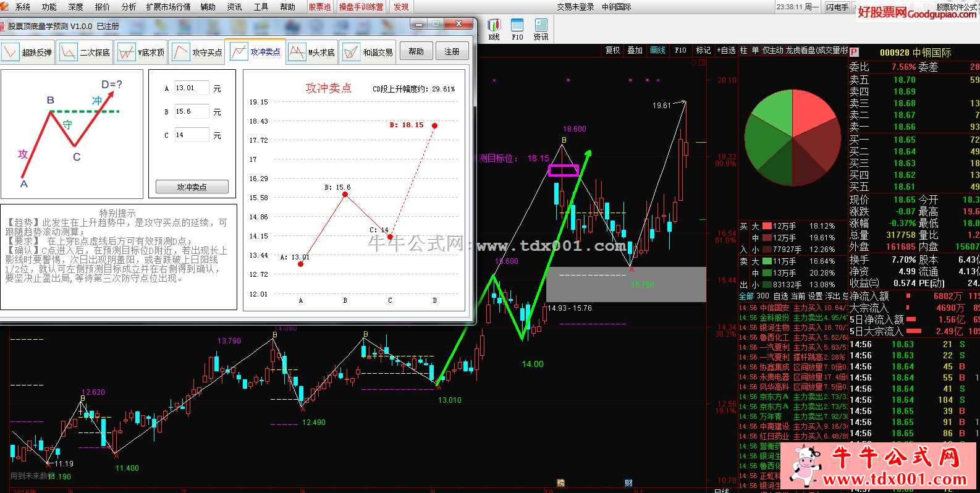Add stock with +自选
The width and height of the screenshot is (980, 493).
726,50
